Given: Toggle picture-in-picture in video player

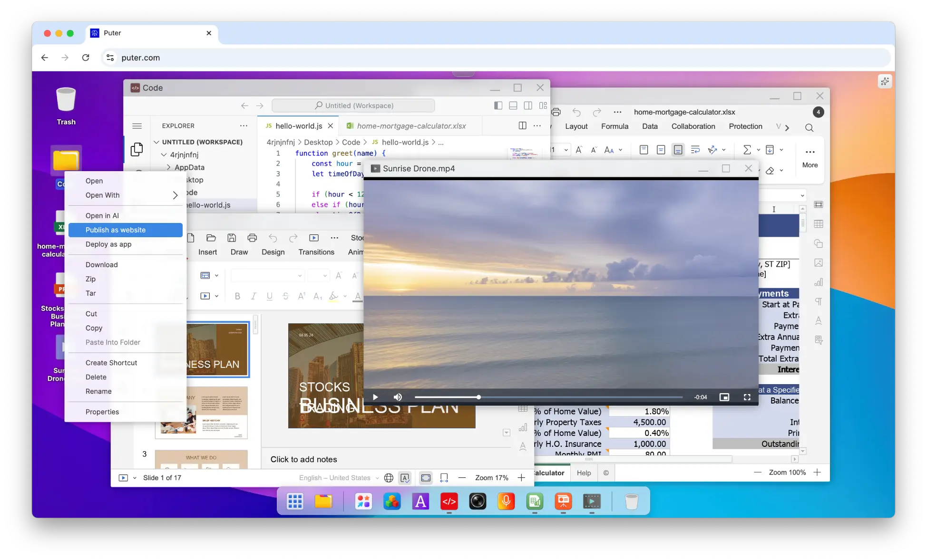Looking at the screenshot, I should click(724, 397).
